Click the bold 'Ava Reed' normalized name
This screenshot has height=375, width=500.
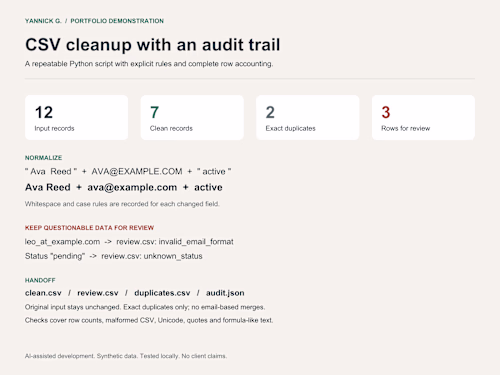(48, 187)
